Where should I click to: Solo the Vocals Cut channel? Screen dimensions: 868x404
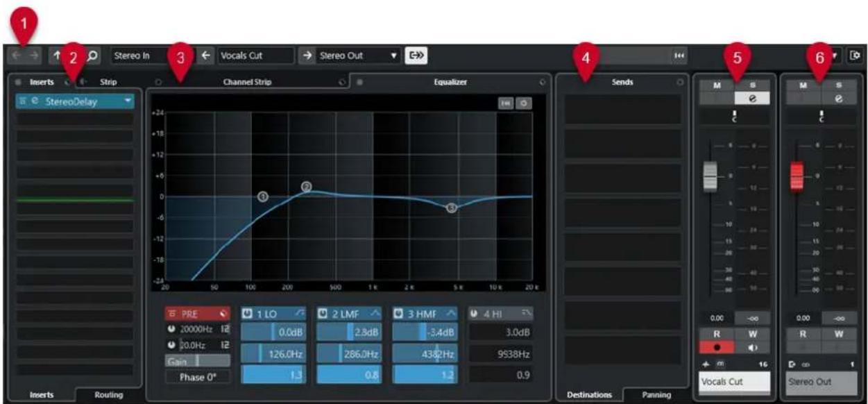point(752,85)
